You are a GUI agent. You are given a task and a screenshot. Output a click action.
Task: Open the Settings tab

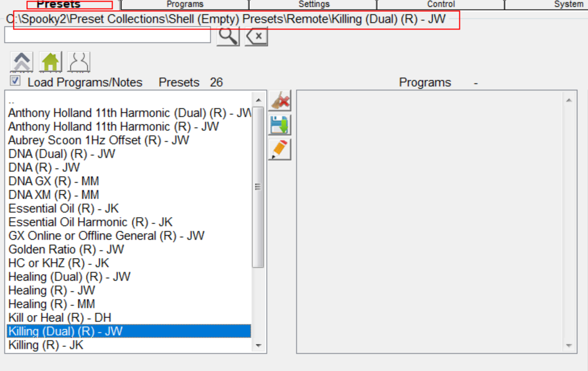click(314, 4)
